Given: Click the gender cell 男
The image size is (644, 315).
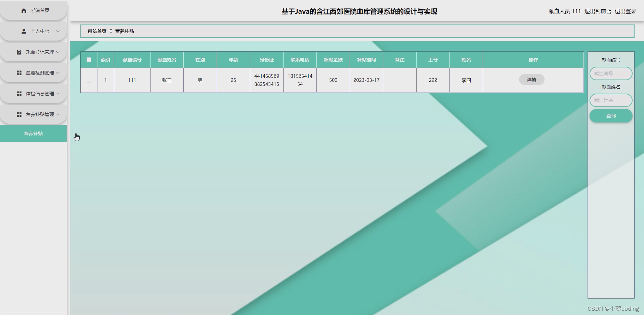Looking at the screenshot, I should [200, 80].
